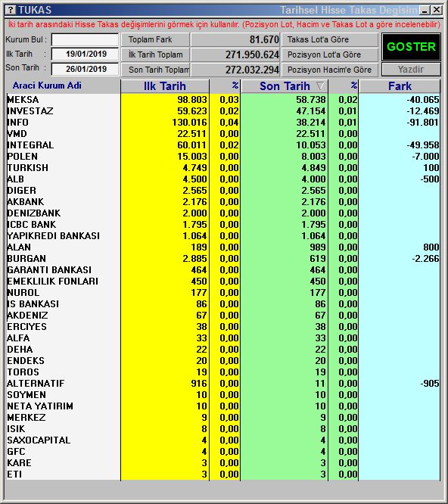Click the Son Tarih Toplam label button
The height and width of the screenshot is (504, 448).
[155, 70]
